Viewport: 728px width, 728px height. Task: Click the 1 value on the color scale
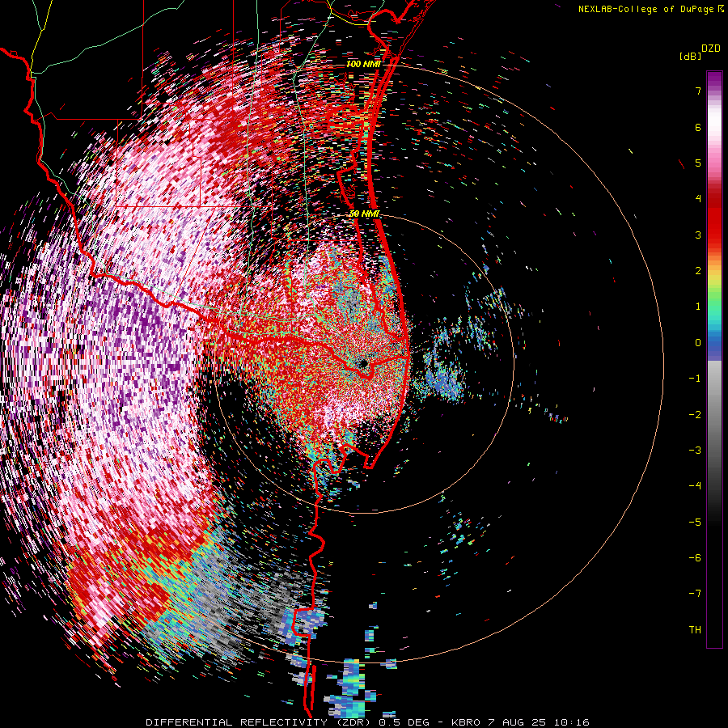tap(698, 307)
